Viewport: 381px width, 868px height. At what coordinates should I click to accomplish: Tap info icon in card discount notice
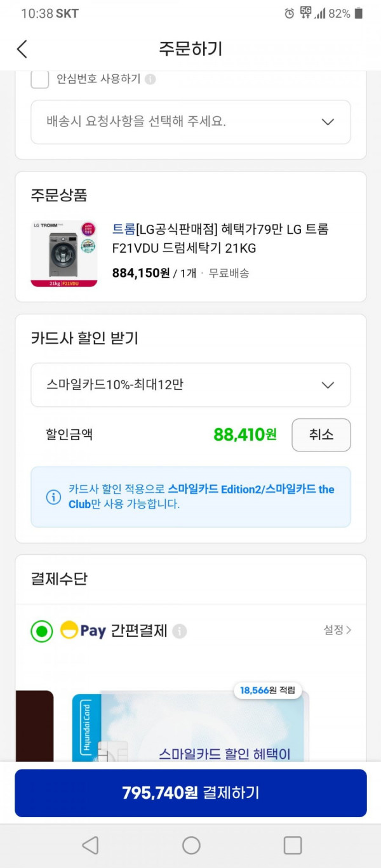click(54, 497)
